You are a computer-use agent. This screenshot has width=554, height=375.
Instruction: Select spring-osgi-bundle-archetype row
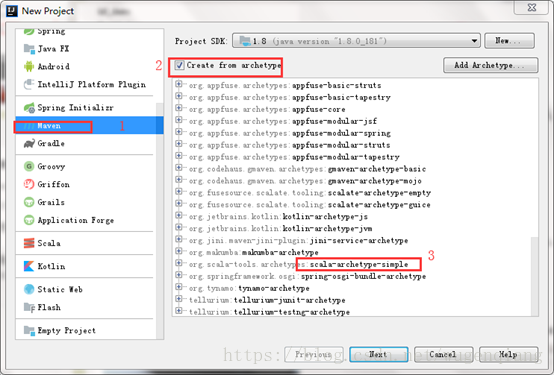coord(307,276)
